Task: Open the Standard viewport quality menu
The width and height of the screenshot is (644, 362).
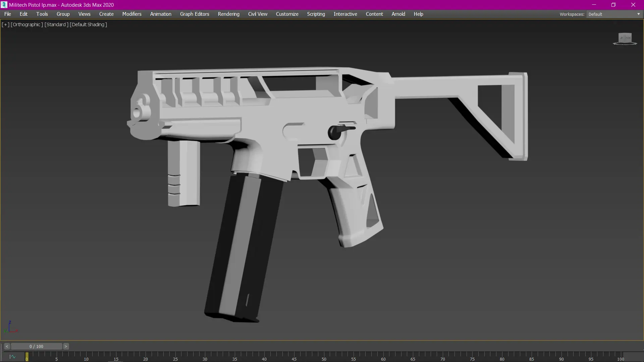Action: pyautogui.click(x=56, y=24)
